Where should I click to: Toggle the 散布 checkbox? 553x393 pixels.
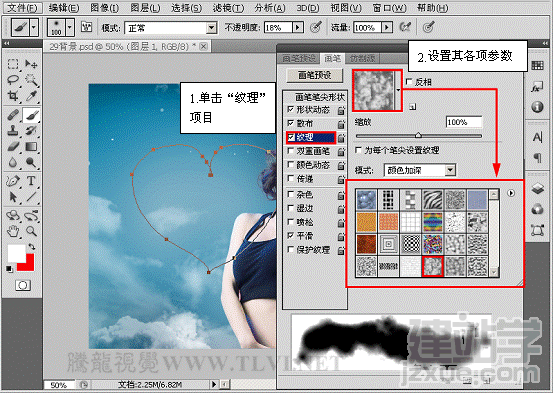pyautogui.click(x=291, y=123)
